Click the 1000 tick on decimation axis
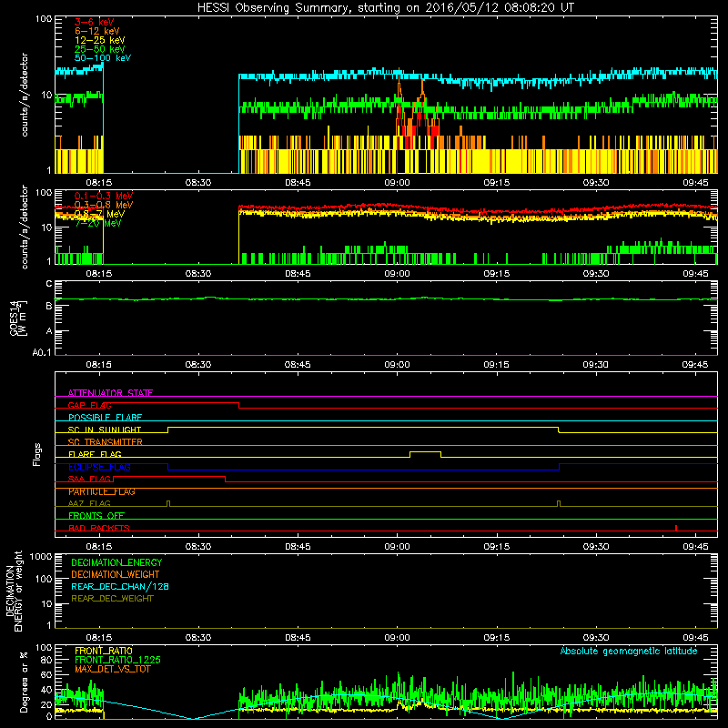 [x=41, y=556]
